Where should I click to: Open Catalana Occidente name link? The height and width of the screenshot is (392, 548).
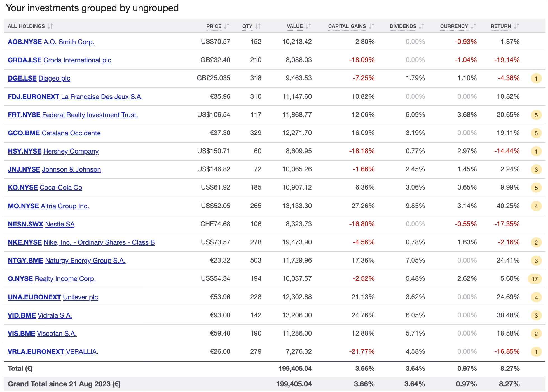click(x=71, y=133)
